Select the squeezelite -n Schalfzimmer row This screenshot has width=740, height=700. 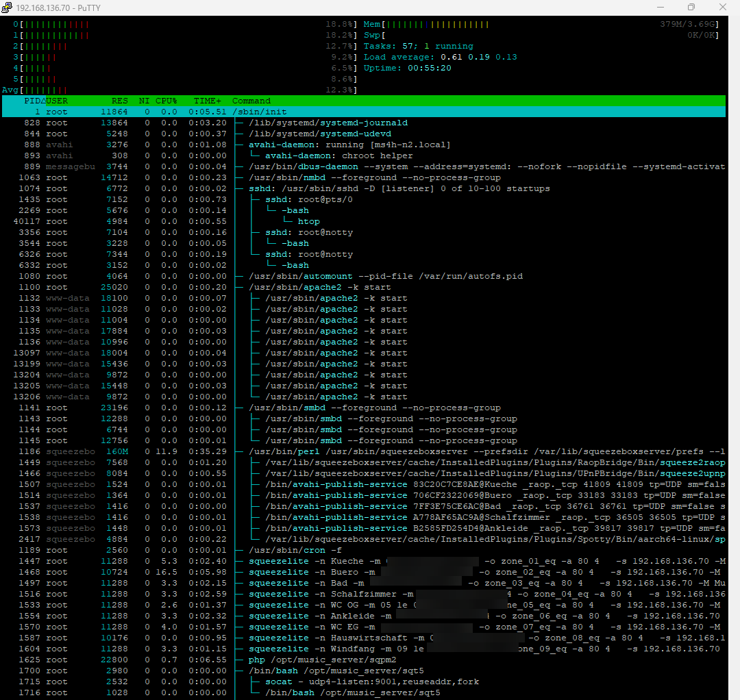pyautogui.click(x=363, y=595)
